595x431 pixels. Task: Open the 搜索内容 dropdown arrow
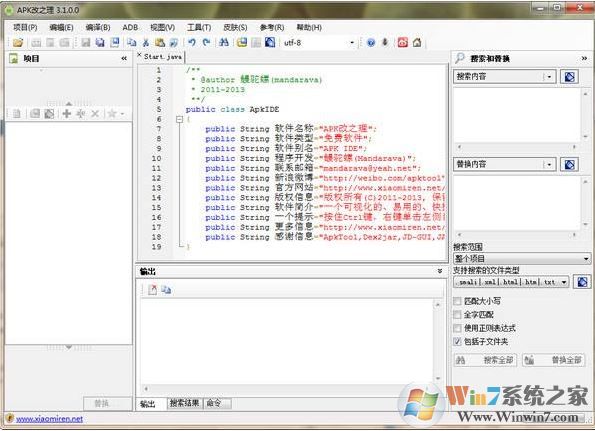549,77
